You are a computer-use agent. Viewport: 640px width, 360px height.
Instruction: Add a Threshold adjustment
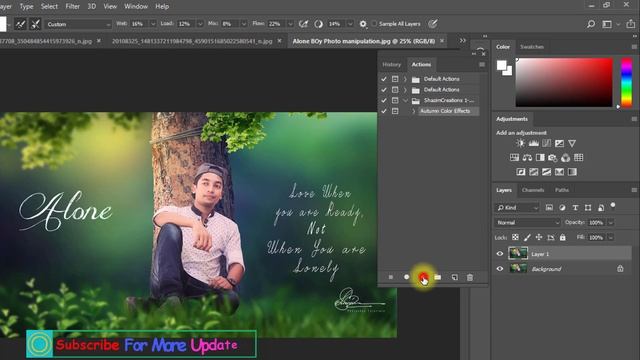(547, 172)
